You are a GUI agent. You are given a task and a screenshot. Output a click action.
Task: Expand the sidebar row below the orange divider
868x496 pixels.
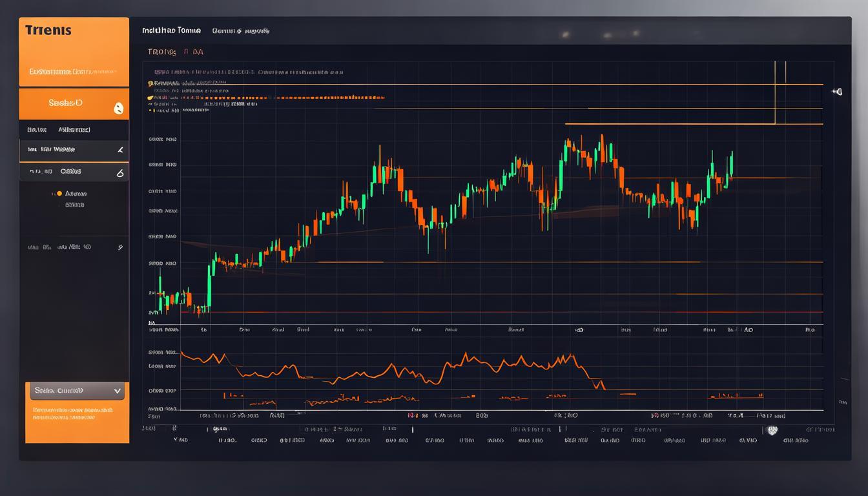pos(119,172)
